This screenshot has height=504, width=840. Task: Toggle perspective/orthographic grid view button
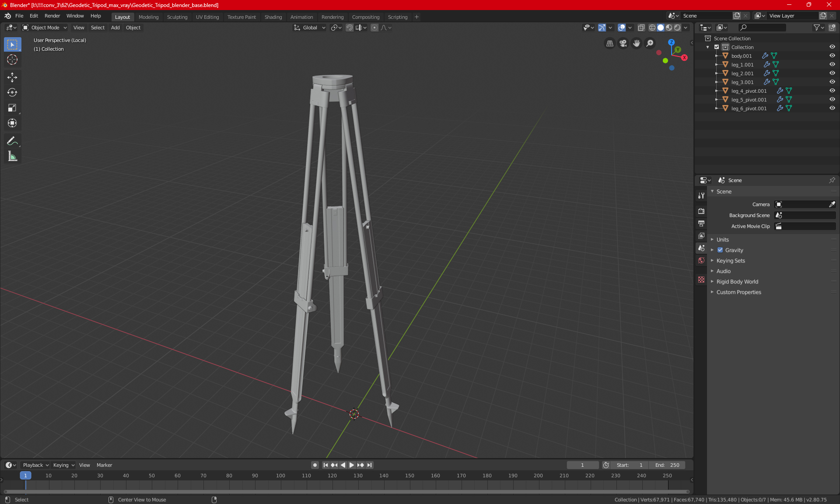click(609, 43)
